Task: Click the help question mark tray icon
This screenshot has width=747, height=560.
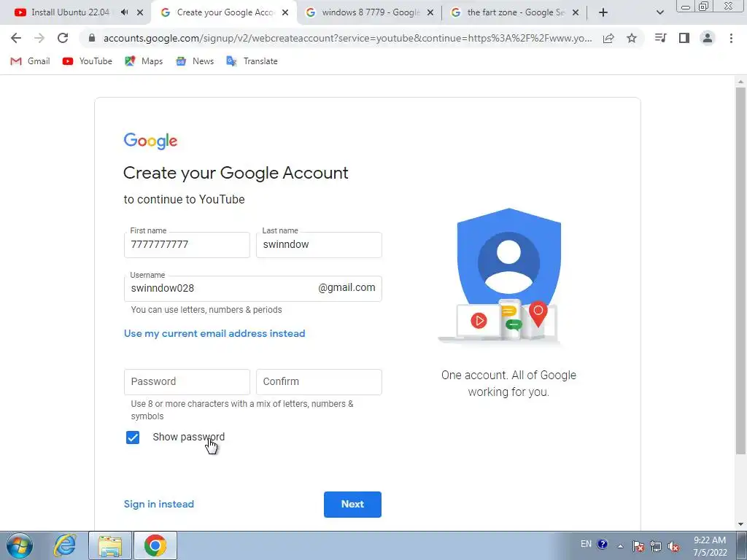Action: coord(602,544)
